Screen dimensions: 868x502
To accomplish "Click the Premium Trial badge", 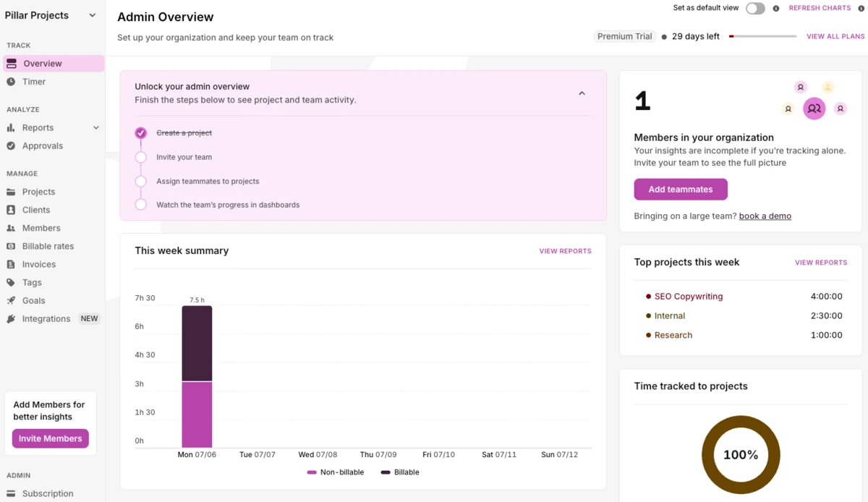I will [625, 36].
